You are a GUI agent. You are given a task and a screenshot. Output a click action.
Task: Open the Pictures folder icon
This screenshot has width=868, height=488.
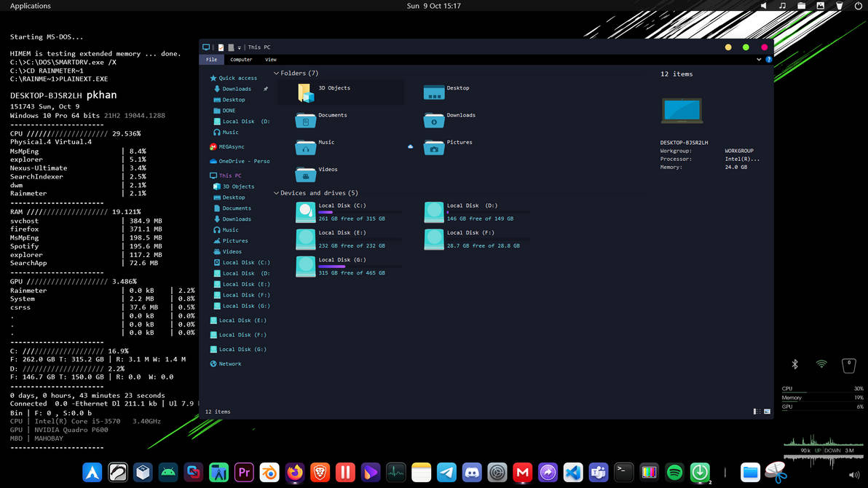tap(434, 147)
